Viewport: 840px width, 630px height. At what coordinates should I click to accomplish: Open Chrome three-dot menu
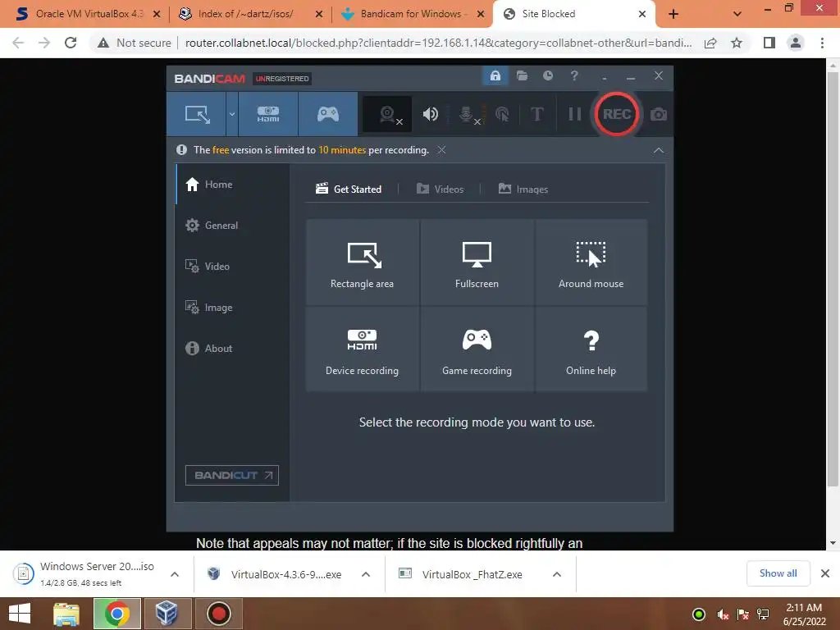click(822, 43)
